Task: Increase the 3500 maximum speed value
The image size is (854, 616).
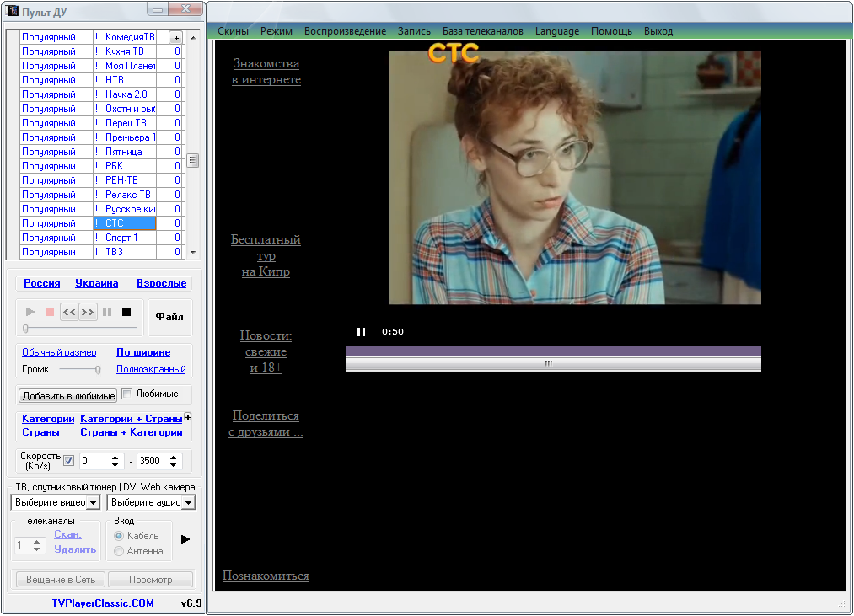Action: (x=173, y=458)
